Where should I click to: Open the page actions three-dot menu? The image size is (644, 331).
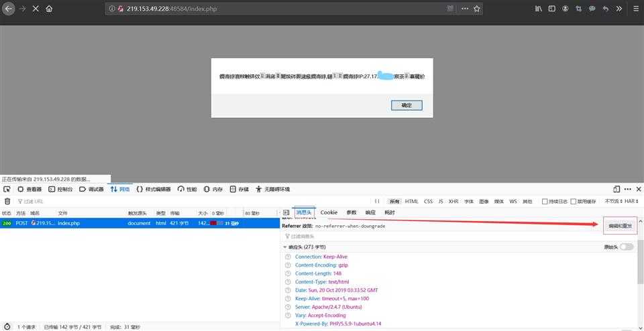[464, 9]
